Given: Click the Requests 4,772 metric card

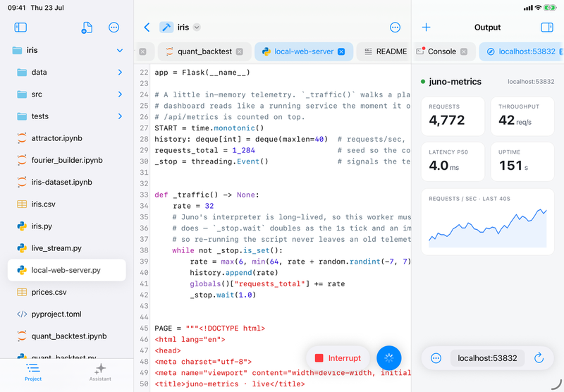Looking at the screenshot, I should tap(453, 116).
